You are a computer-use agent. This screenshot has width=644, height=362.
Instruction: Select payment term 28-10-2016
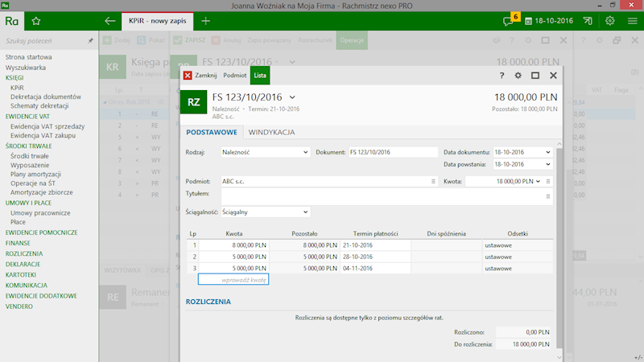click(x=375, y=257)
